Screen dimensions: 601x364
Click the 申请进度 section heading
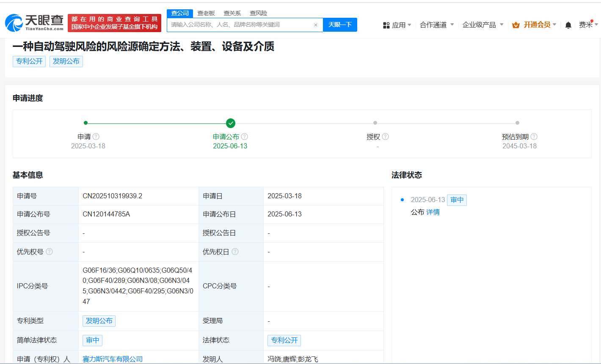(28, 98)
